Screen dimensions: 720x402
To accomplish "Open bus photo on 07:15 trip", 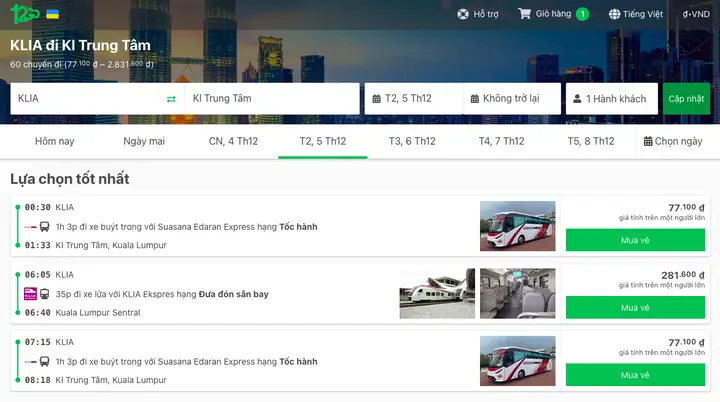I will (x=518, y=361).
